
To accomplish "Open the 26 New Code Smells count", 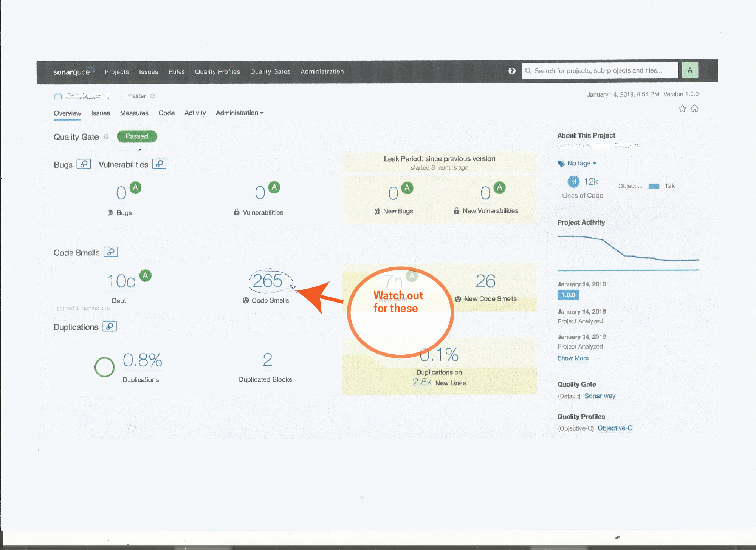I will click(x=485, y=281).
